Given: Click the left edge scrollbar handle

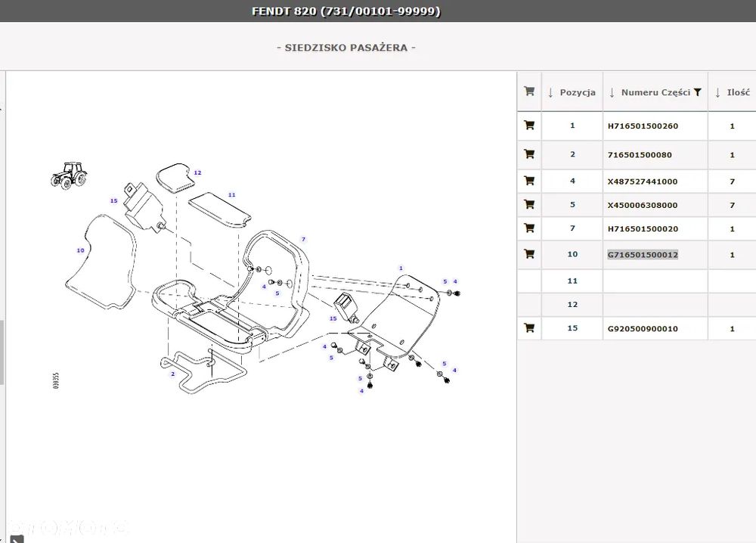Looking at the screenshot, I should click(2, 352).
